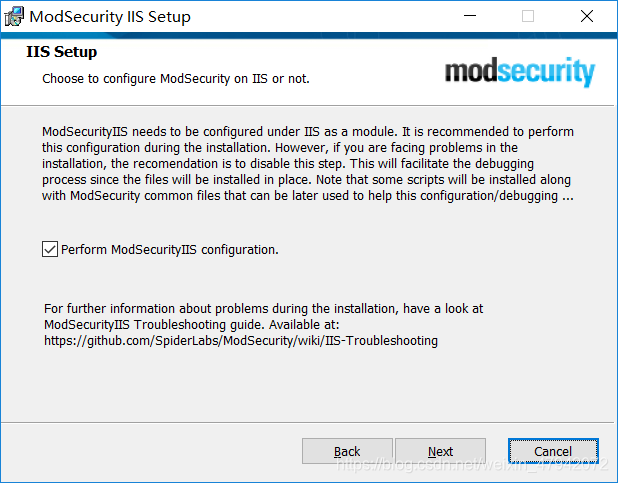
Task: Click the maximize button in the title bar
Action: pos(528,17)
